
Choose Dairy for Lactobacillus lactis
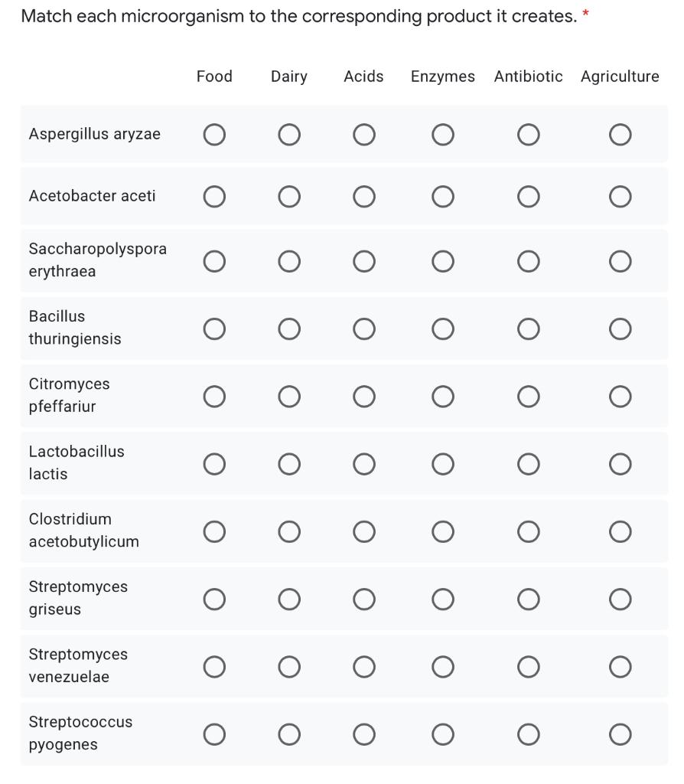[x=289, y=462]
